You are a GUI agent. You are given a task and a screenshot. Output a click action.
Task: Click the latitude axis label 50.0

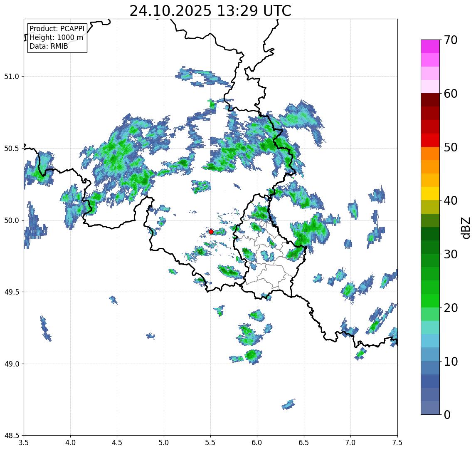12,221
